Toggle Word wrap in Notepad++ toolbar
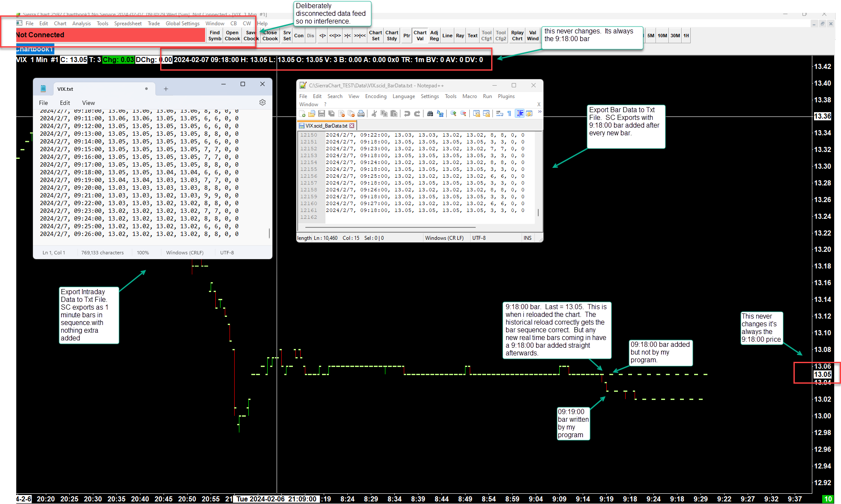Viewport: 841px width, 504px height. 499,113
